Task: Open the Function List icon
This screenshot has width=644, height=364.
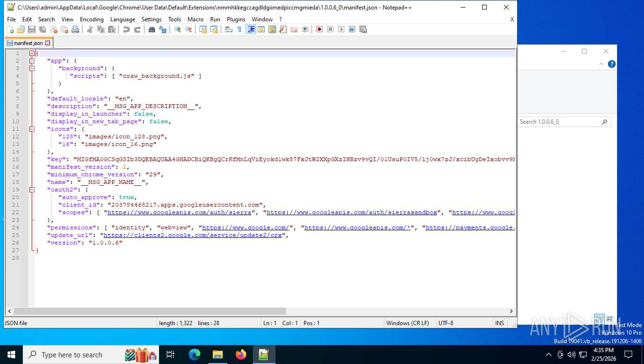Action: [283, 29]
